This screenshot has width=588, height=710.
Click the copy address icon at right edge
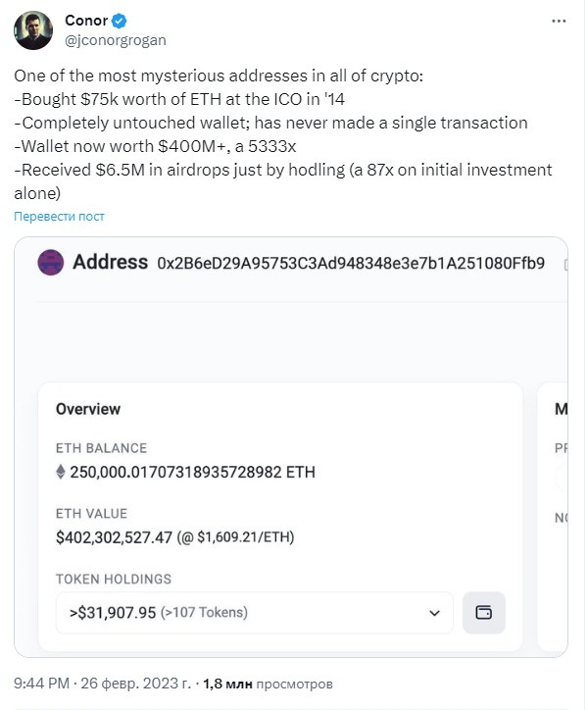pyautogui.click(x=564, y=265)
